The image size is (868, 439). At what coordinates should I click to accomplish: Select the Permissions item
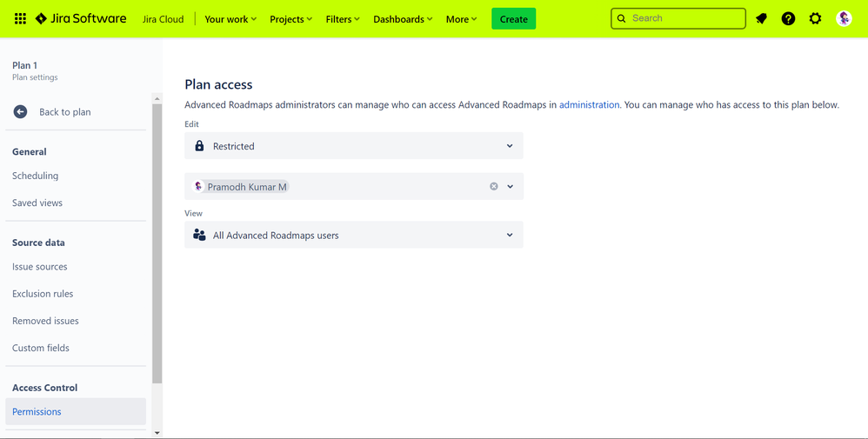(x=76, y=411)
